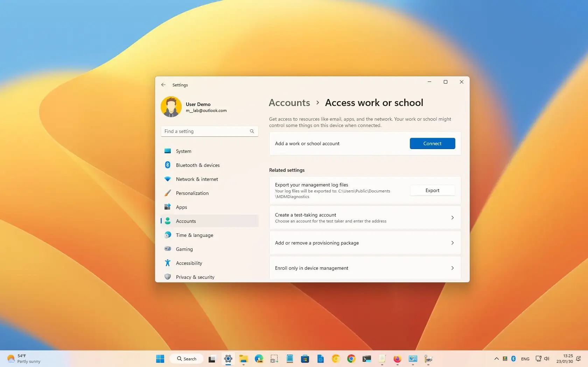
Task: Click Connect to add work account
Action: (432, 143)
